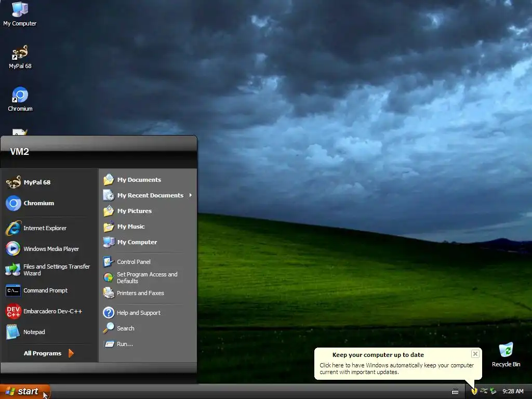Click the 'Keep your computer up to date' balloon
Image resolution: width=532 pixels, height=399 pixels.
click(397, 363)
